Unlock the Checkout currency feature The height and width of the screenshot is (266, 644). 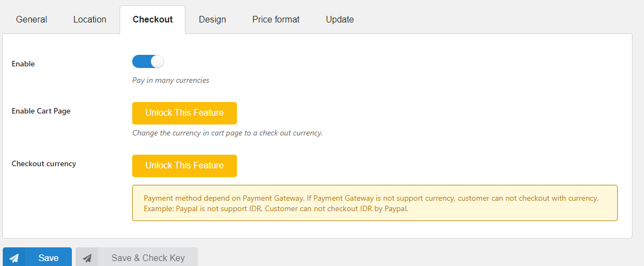tap(184, 166)
